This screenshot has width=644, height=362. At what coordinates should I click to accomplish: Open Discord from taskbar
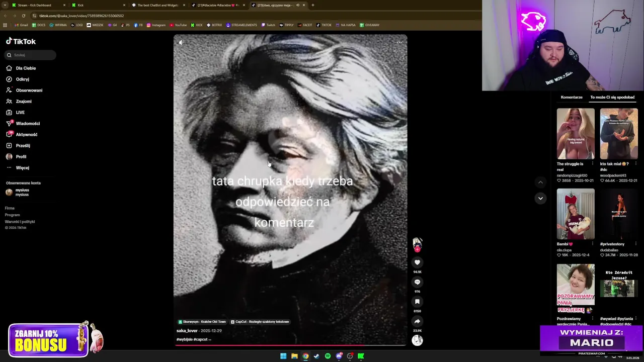(x=339, y=356)
